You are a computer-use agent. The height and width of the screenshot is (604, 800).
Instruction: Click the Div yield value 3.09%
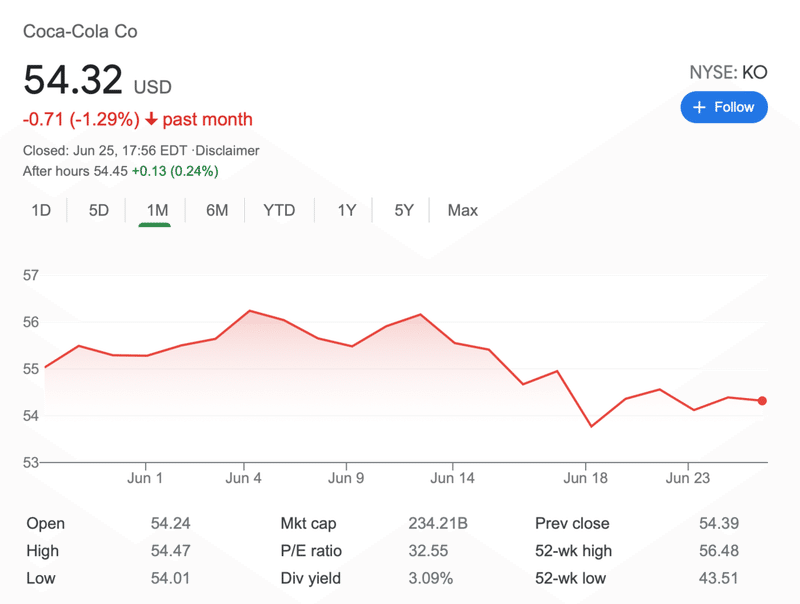pos(431,578)
